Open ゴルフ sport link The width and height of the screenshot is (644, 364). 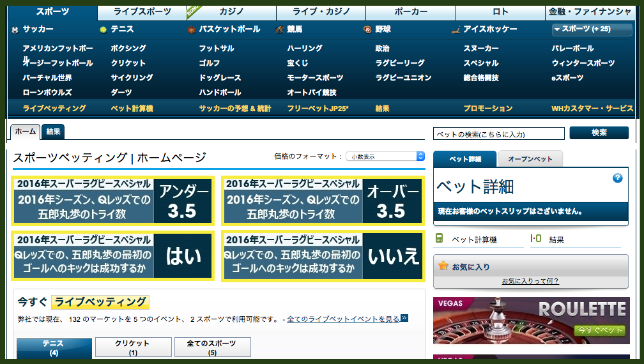tap(210, 63)
